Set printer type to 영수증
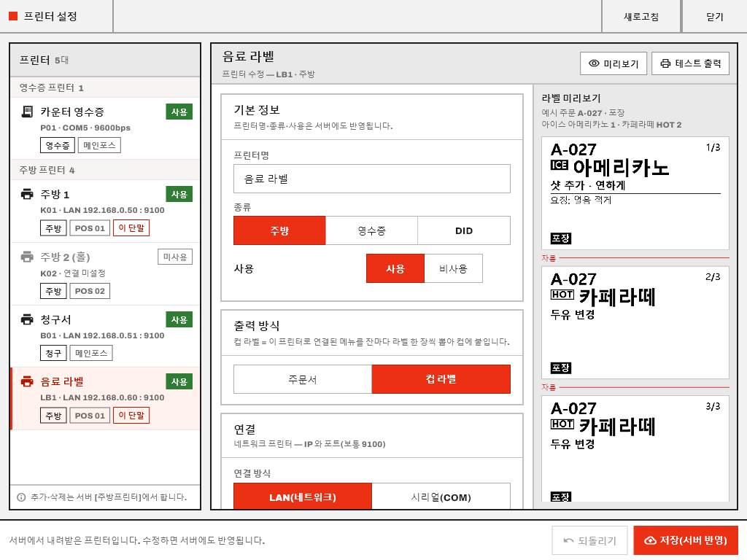The image size is (747, 560). point(371,230)
